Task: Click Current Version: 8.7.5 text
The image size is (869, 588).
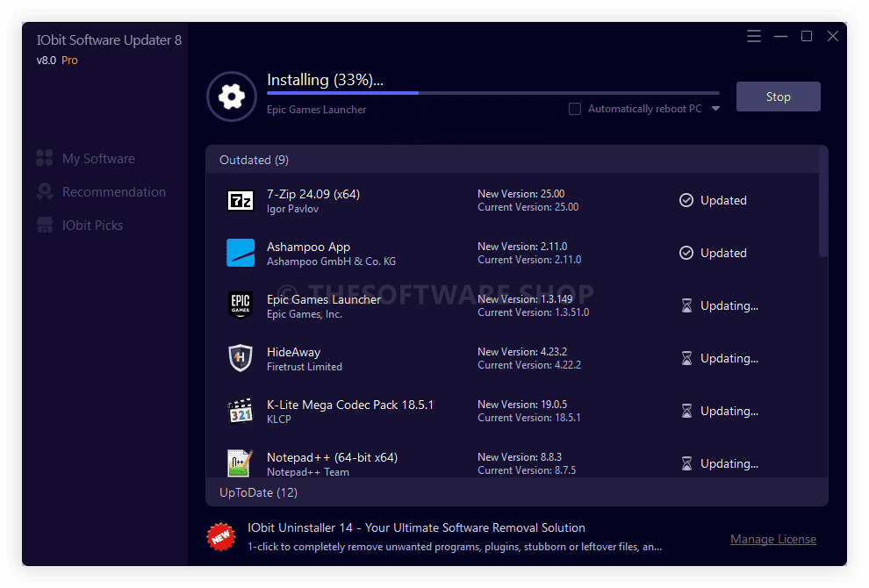Action: tap(527, 470)
